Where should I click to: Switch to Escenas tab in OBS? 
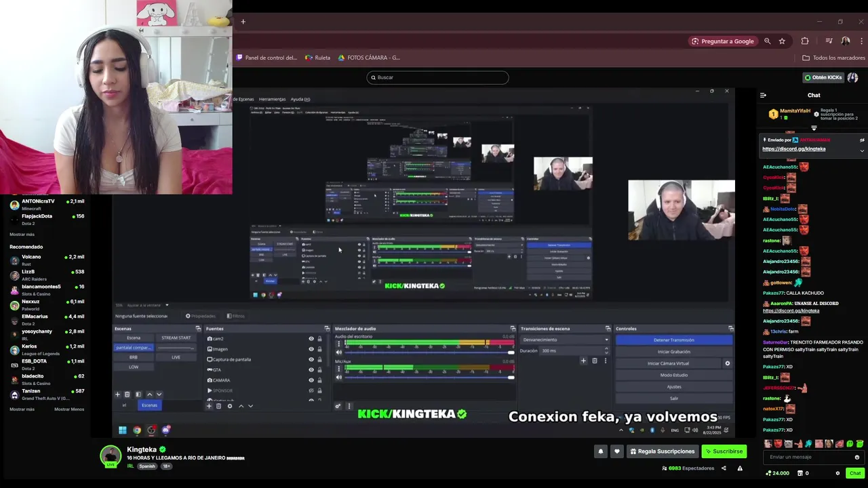149,405
